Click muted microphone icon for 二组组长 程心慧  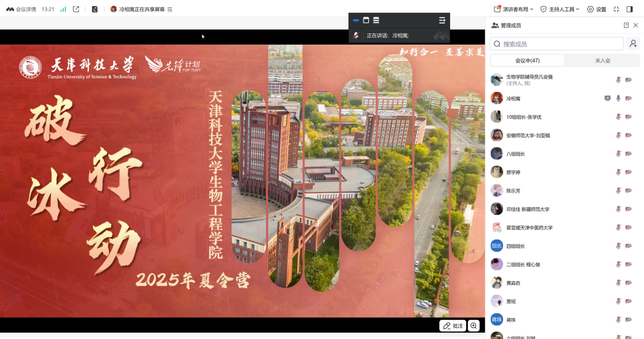(x=618, y=264)
